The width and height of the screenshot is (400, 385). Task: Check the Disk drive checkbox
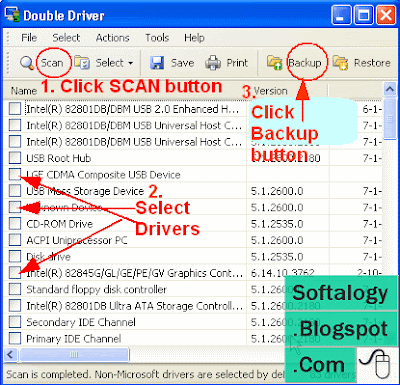pyautogui.click(x=15, y=256)
